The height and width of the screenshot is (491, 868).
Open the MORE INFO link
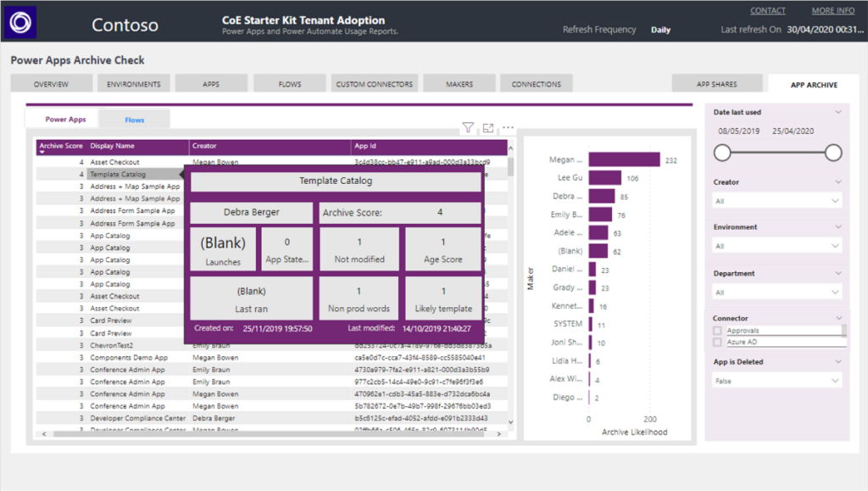(x=832, y=10)
